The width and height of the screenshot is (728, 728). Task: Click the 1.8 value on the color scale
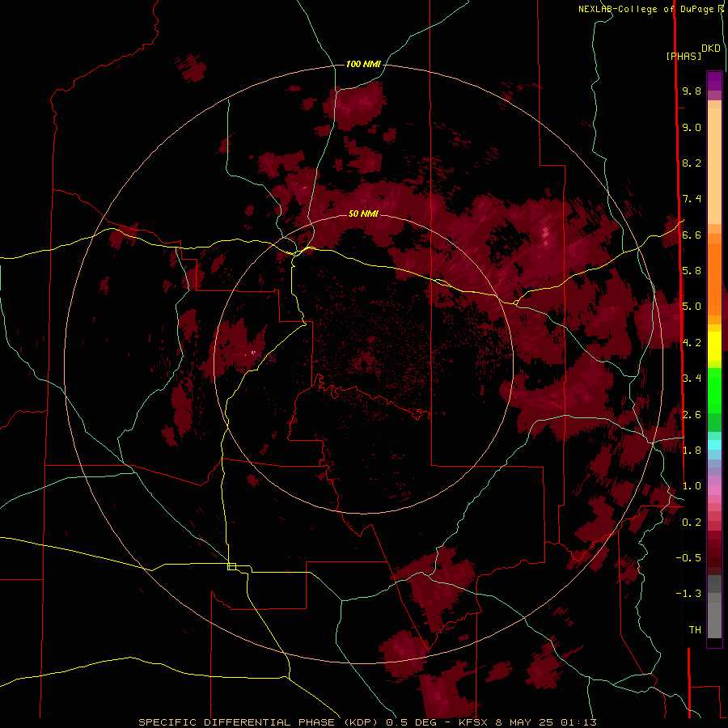[692, 451]
